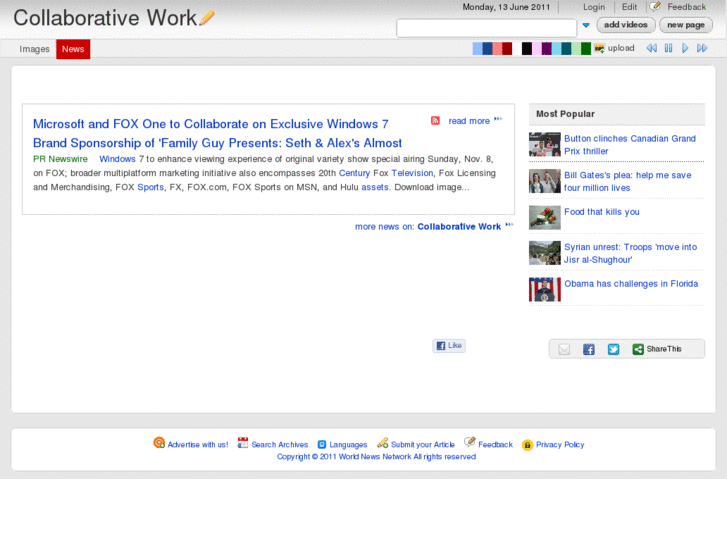Click the Windows link in the article text
727x545 pixels.
pyautogui.click(x=117, y=159)
